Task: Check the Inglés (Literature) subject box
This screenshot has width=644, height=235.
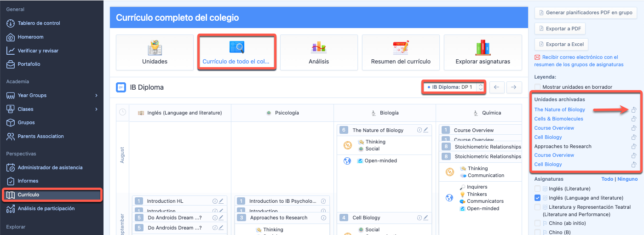Action: point(537,189)
